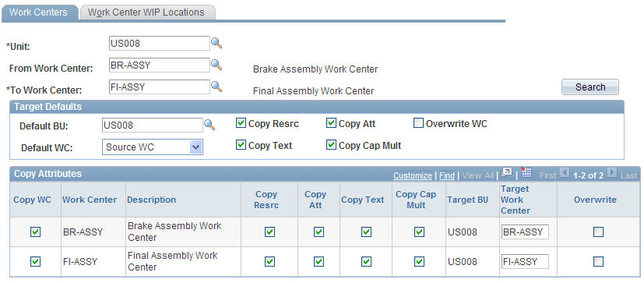The width and height of the screenshot is (644, 283).
Task: Click the Find link in grid header
Action: [447, 175]
